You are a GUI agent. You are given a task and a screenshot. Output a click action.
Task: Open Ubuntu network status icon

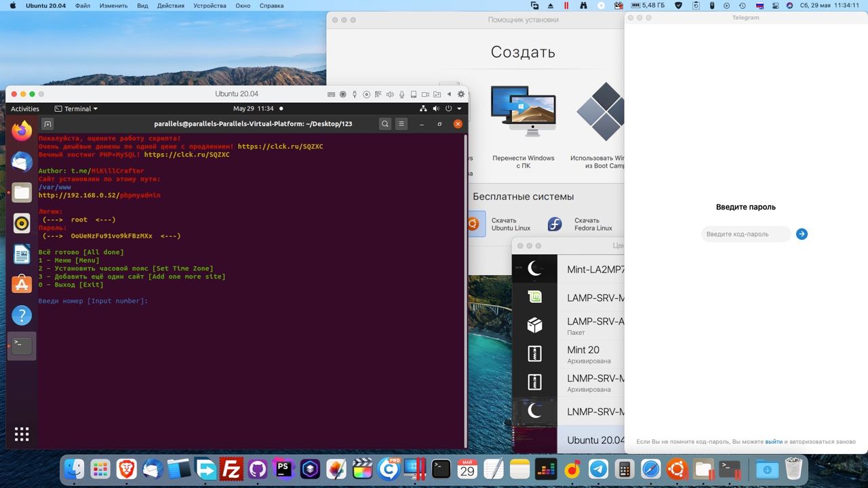pyautogui.click(x=424, y=108)
